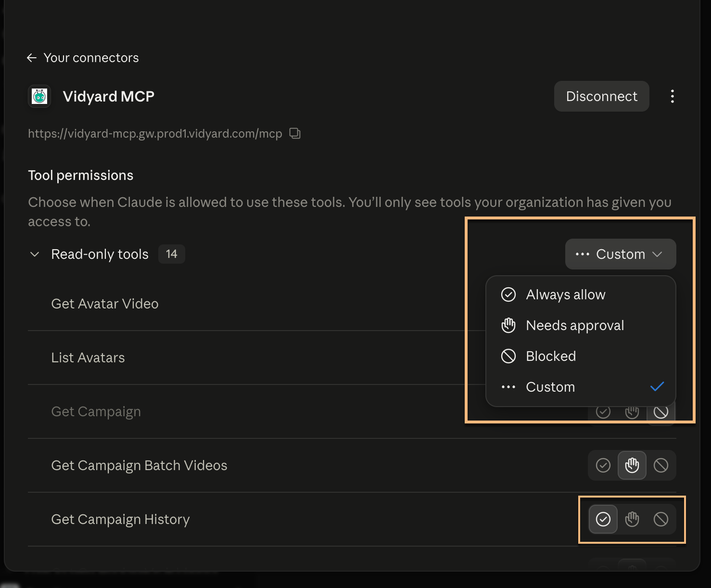The height and width of the screenshot is (588, 711).
Task: Collapse the Read-only tools section chevron
Action: pyautogui.click(x=35, y=254)
